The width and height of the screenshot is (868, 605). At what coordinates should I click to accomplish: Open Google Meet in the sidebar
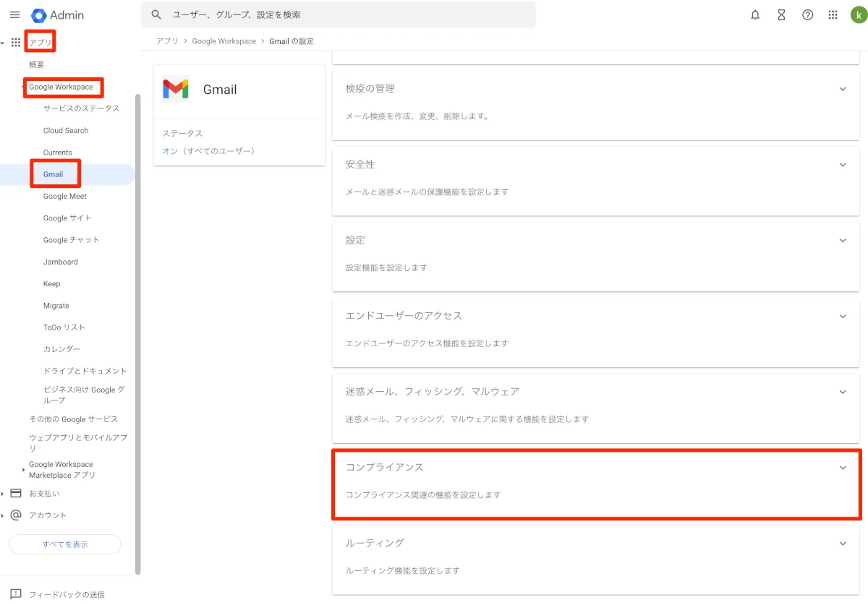[65, 197]
